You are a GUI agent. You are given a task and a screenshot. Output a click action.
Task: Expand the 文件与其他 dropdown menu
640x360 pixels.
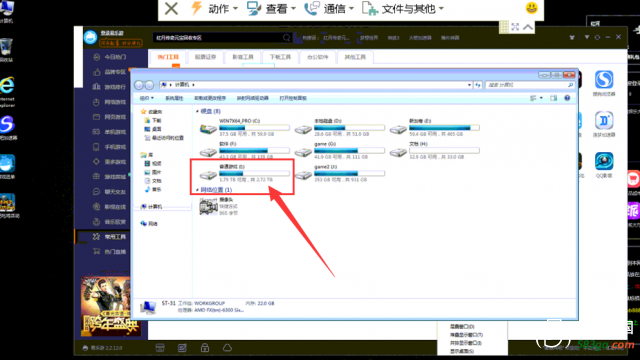click(403, 9)
